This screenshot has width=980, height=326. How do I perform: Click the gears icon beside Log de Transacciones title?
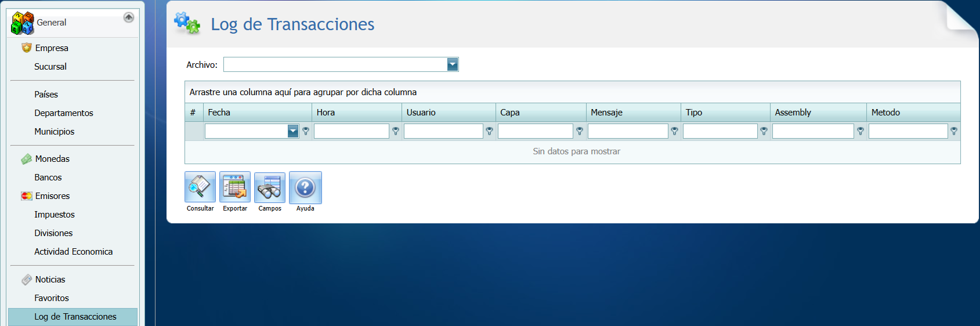pyautogui.click(x=187, y=23)
